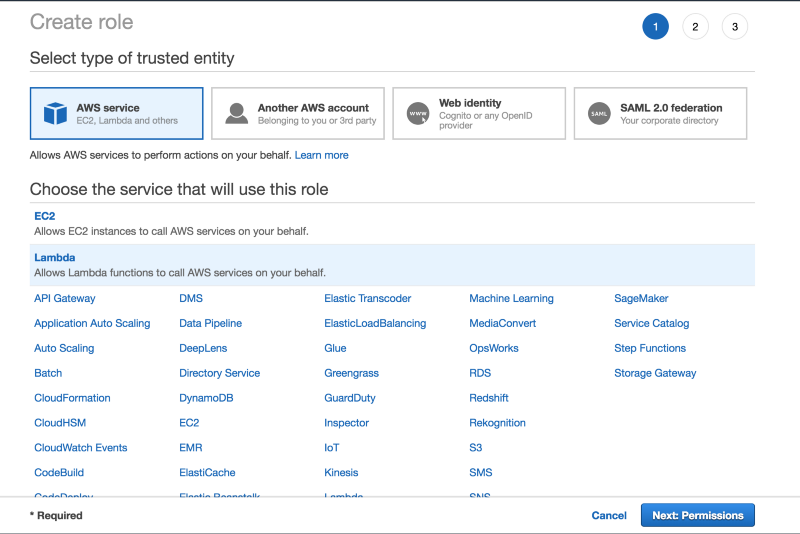Viewport: 800px width, 534px height.
Task: Choose Greengrass service
Action: click(352, 373)
